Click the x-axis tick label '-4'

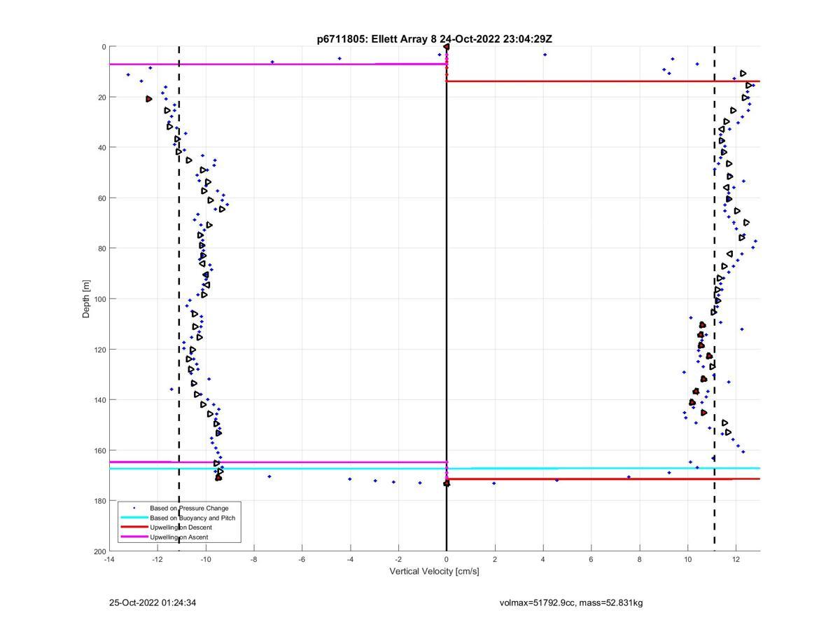coord(350,560)
